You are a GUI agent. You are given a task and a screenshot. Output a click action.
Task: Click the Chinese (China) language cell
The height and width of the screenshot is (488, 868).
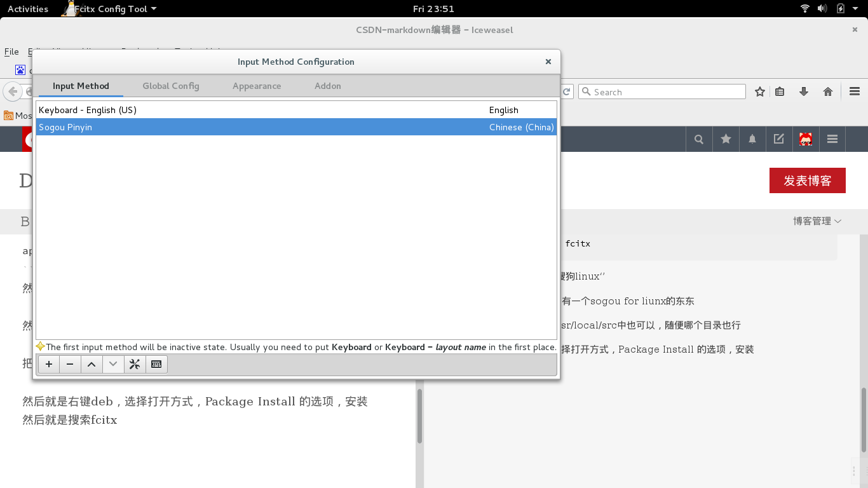(x=521, y=127)
